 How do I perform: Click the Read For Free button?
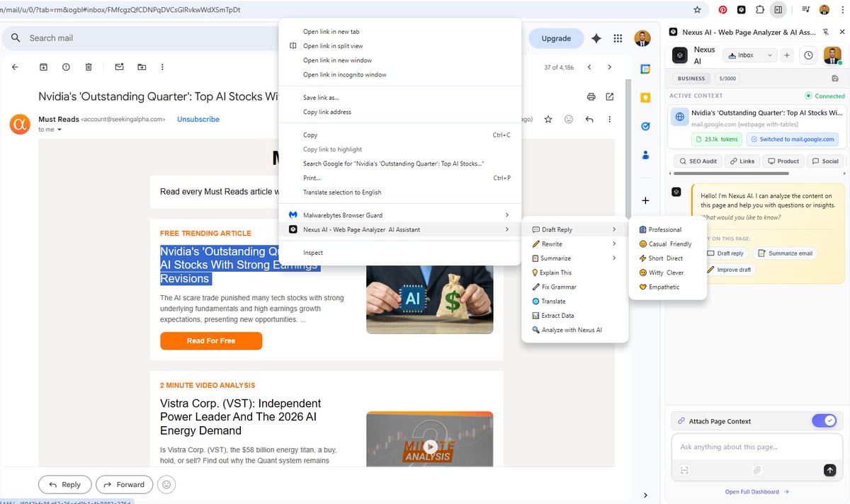211,341
